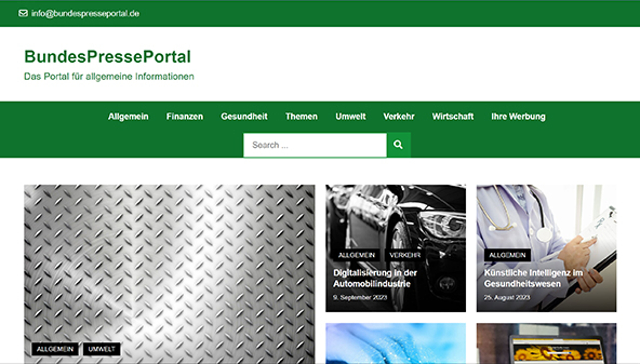
Task: Click the UMWELT tag on metal plate image
Action: pyautogui.click(x=101, y=349)
